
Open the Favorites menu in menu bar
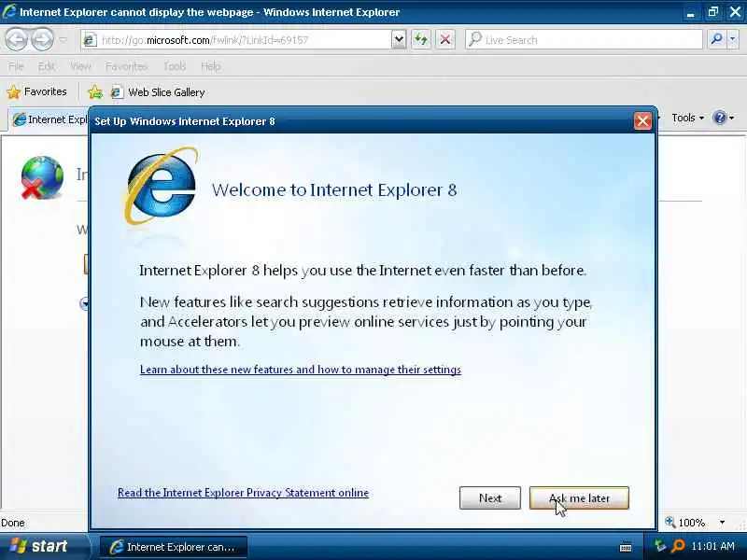coord(126,66)
